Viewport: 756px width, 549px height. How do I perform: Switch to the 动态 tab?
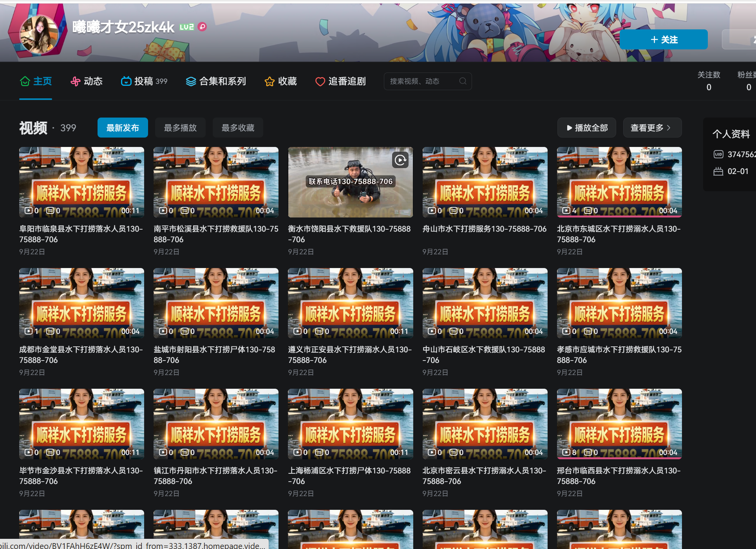tap(86, 81)
